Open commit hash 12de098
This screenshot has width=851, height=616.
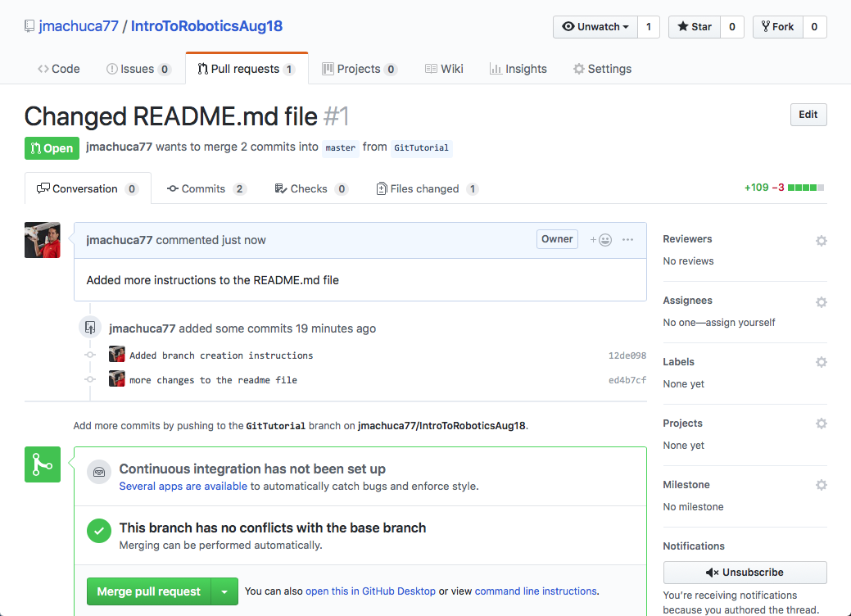[627, 356]
